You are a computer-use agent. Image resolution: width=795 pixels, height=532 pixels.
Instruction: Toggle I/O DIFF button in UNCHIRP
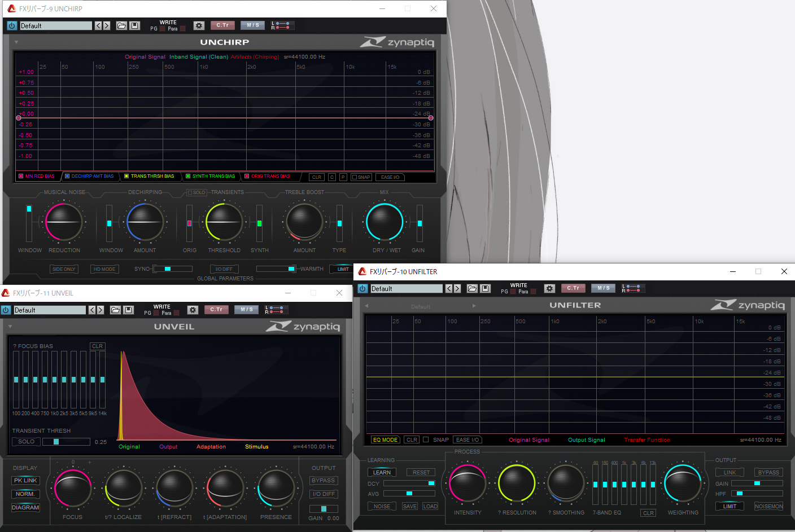click(x=224, y=269)
